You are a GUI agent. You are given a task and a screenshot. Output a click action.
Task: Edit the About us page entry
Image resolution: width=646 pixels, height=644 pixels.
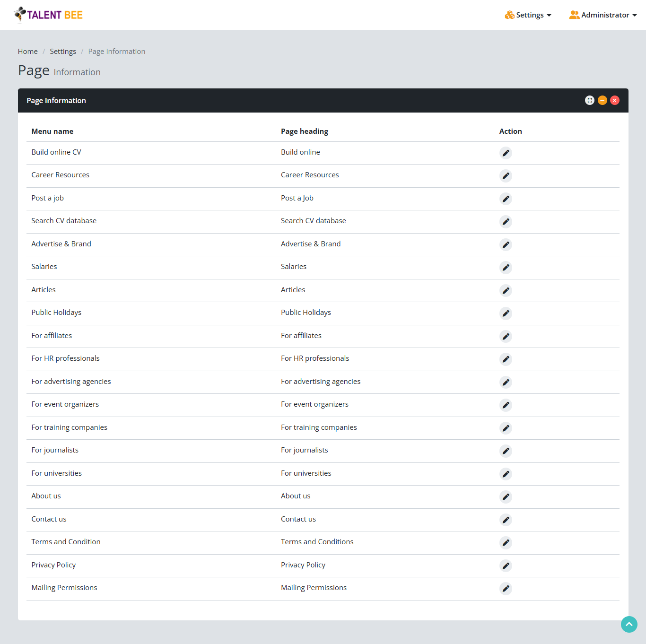coord(506,497)
